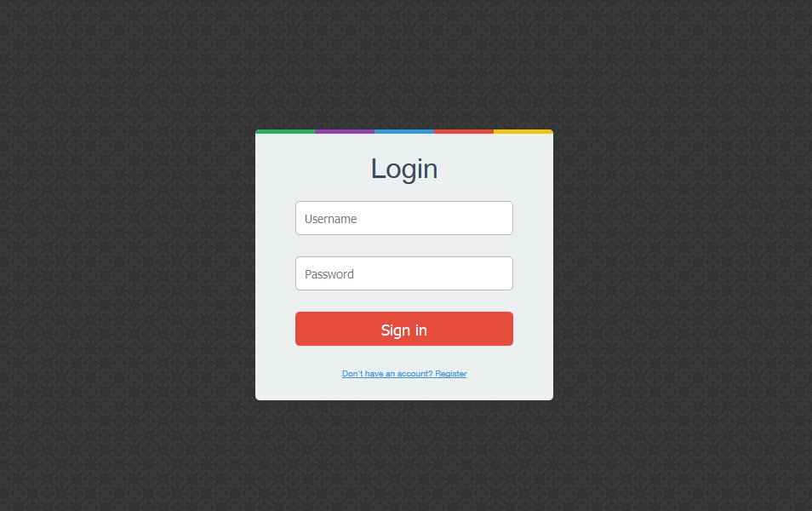
Task: Click the Login heading text
Action: (x=404, y=169)
